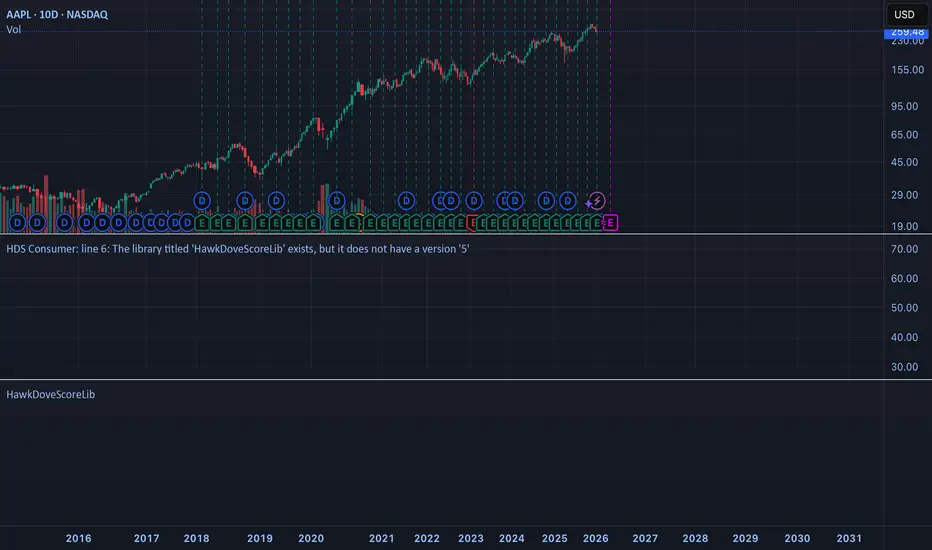The image size is (932, 550).
Task: Click the HawkDoveScoreLib pane legend title
Action: [x=51, y=395]
